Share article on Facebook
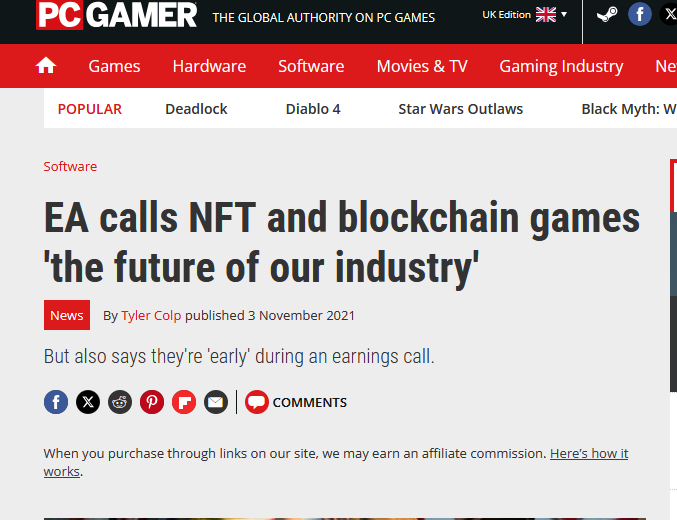 tap(56, 402)
